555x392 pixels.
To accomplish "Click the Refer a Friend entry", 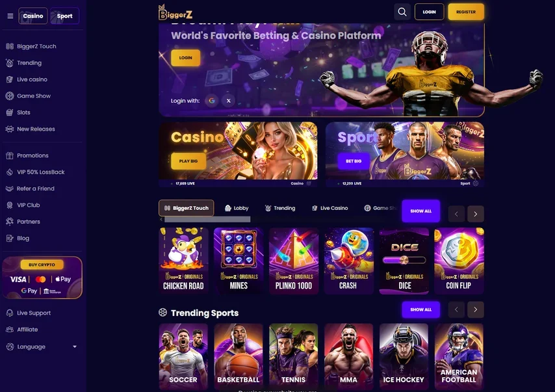I will point(30,189).
